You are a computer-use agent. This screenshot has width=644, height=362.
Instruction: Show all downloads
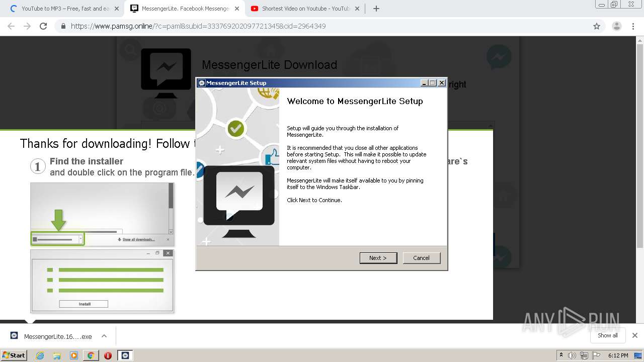608,335
